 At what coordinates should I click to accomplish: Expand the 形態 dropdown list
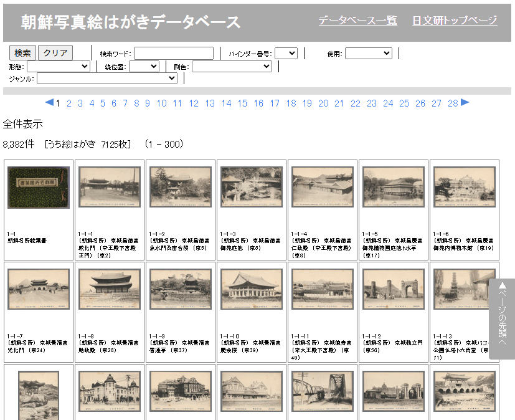click(59, 66)
